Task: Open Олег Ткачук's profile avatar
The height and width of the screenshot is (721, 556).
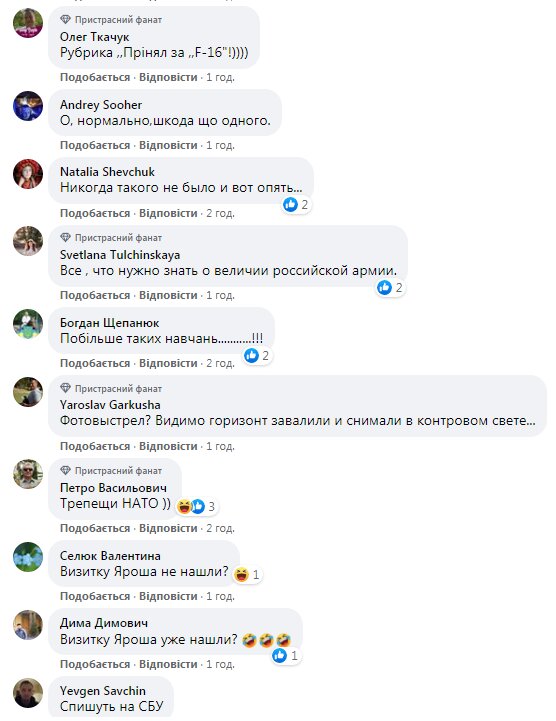Action: coord(28,23)
